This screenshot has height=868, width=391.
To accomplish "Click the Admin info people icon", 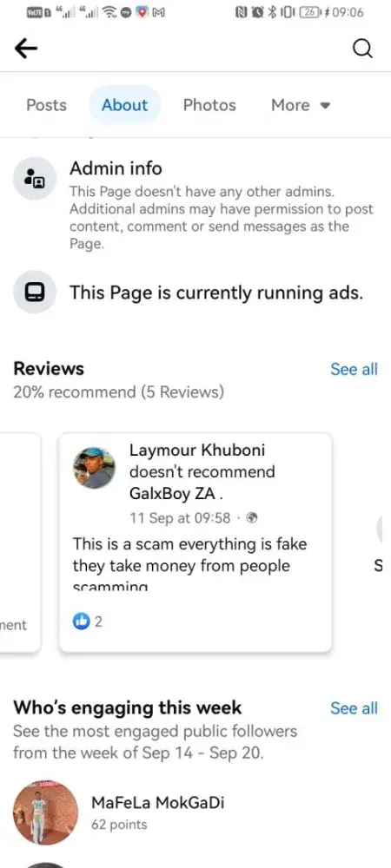I will 35,178.
